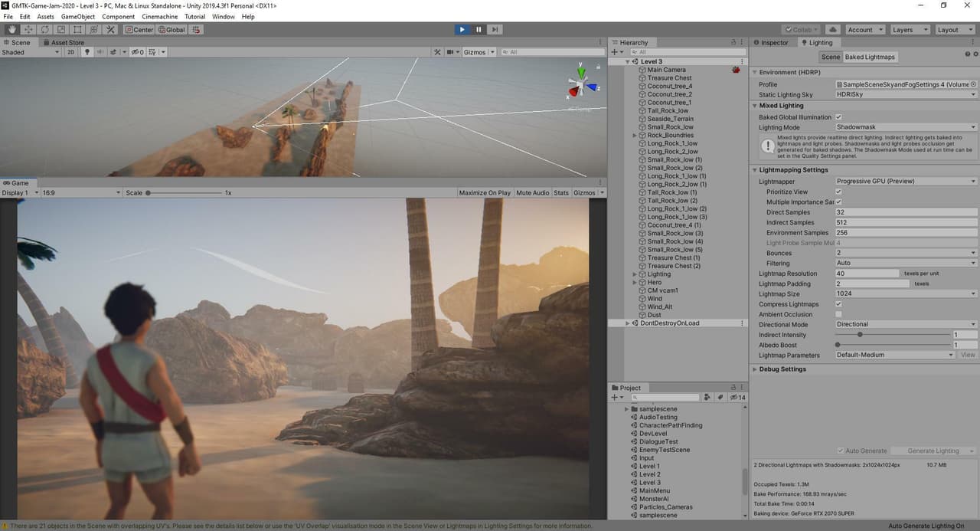Image resolution: width=980 pixels, height=531 pixels.
Task: Select the Scale tool
Action: point(61,30)
